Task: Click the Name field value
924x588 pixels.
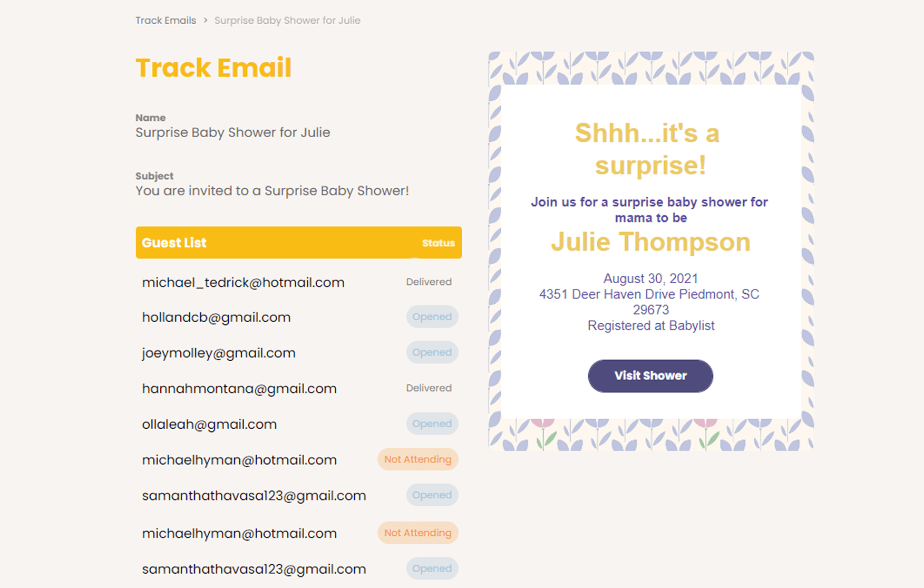Action: coord(233,132)
